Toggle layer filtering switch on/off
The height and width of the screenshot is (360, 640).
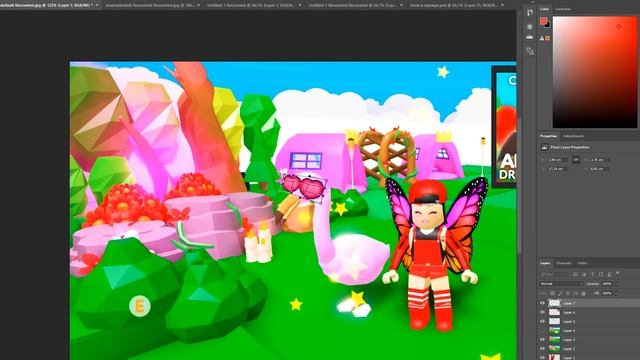coord(618,273)
